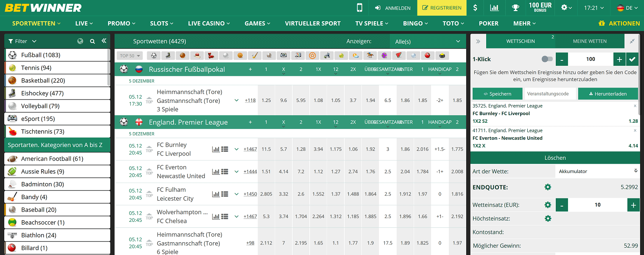Select the red billiard ball icon filter
This screenshot has height=255, width=644.
pyautogui.click(x=428, y=56)
